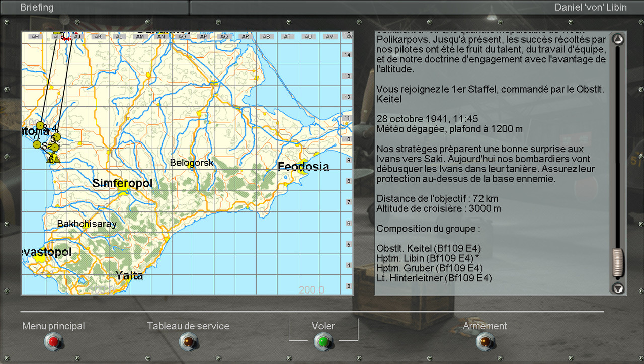Click grid column label AN
This screenshot has width=644, height=364.
(x=161, y=37)
